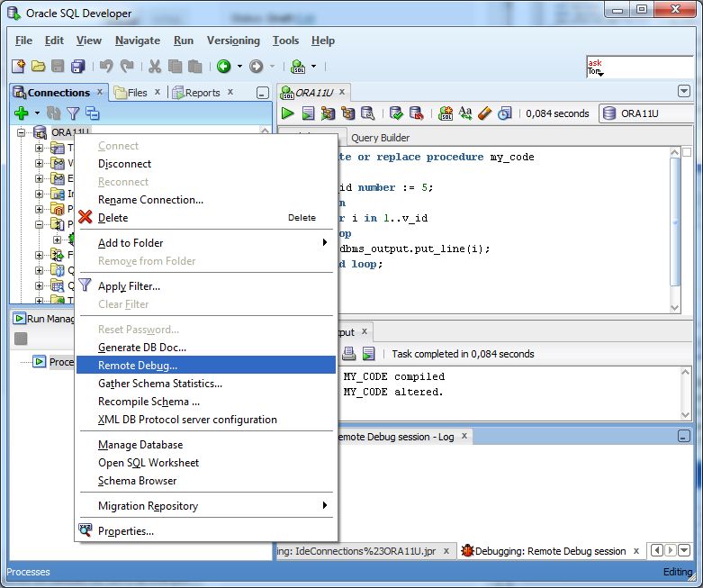Click the Ask Tom search field
This screenshot has width=703, height=588.
coord(640,67)
